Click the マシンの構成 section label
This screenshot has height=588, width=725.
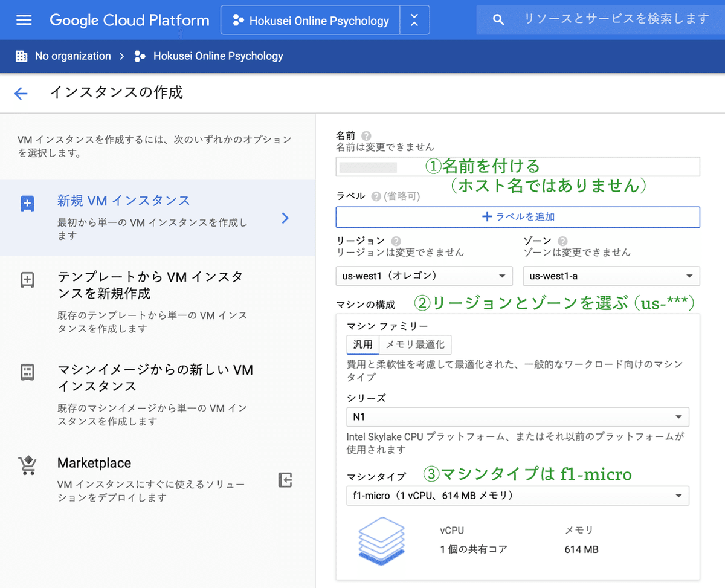pos(366,305)
